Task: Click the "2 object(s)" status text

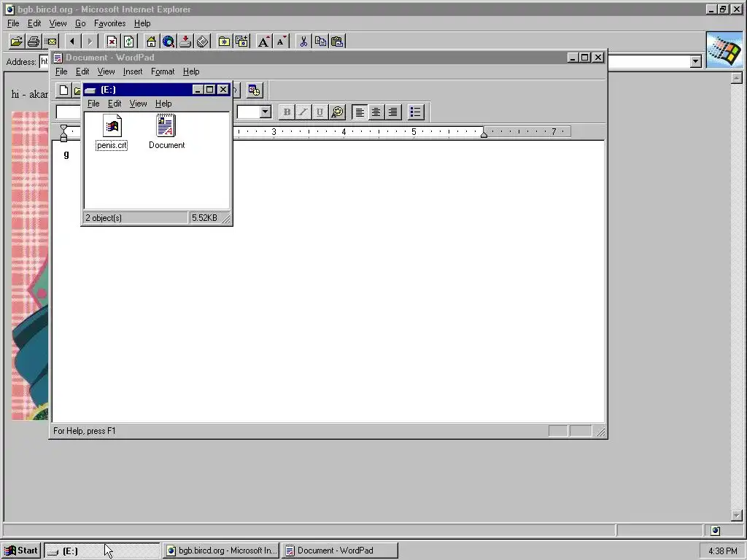Action: [x=104, y=218]
